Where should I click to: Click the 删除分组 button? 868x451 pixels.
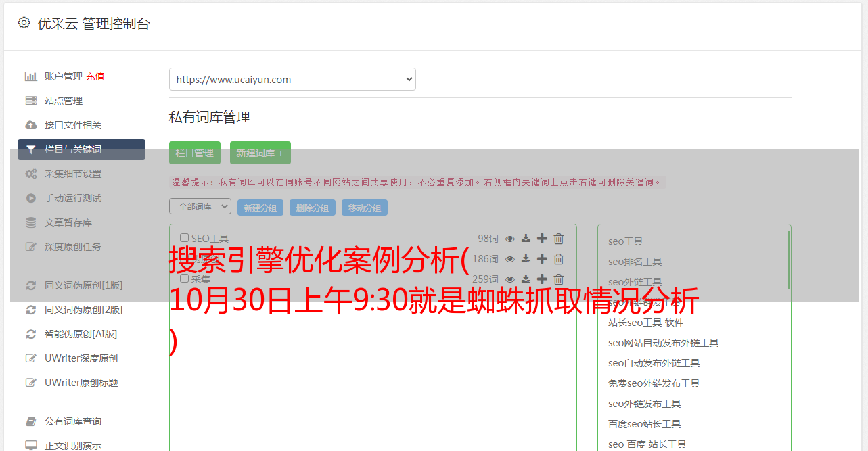(313, 208)
